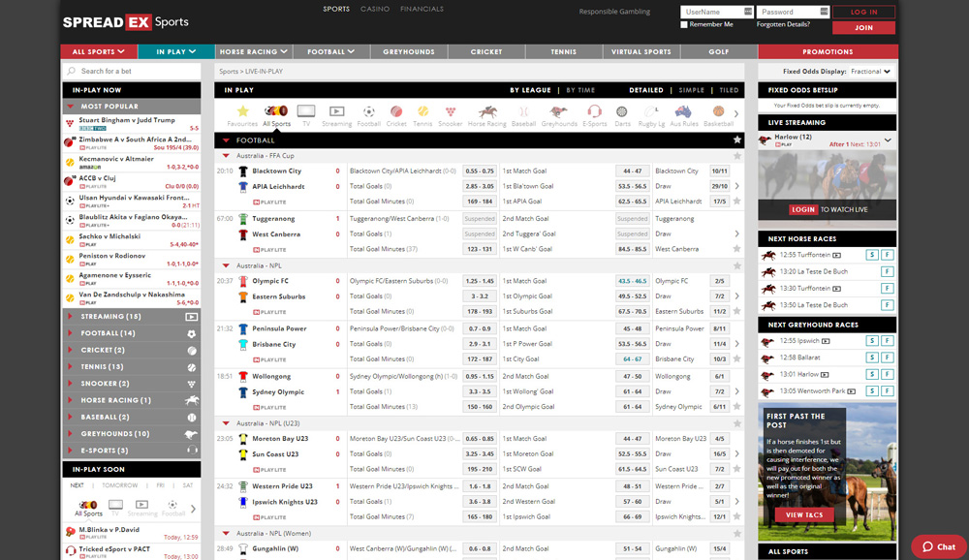Open the Tennis menu tab
This screenshot has height=560, width=969.
tap(564, 52)
